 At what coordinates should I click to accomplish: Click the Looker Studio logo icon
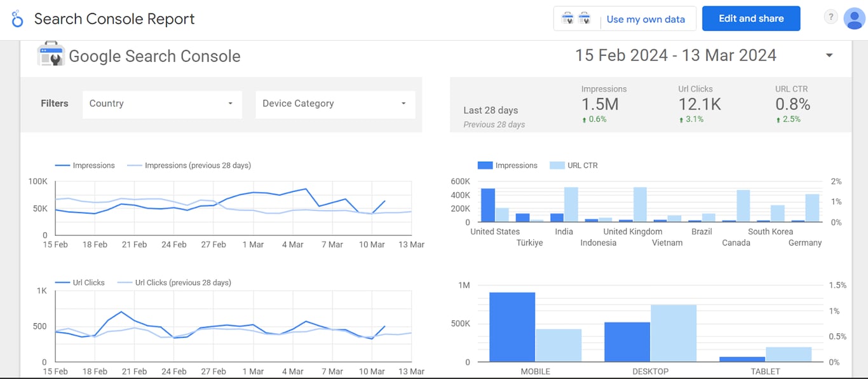point(17,18)
